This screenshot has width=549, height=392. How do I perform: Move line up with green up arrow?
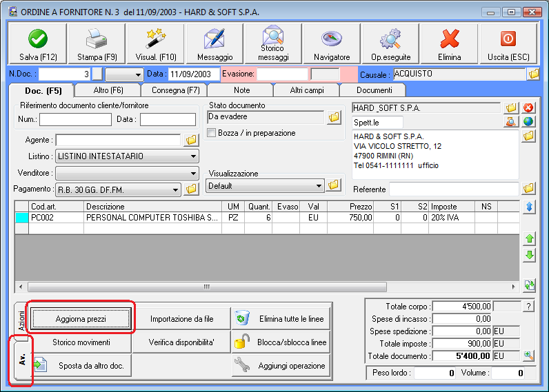pyautogui.click(x=530, y=239)
